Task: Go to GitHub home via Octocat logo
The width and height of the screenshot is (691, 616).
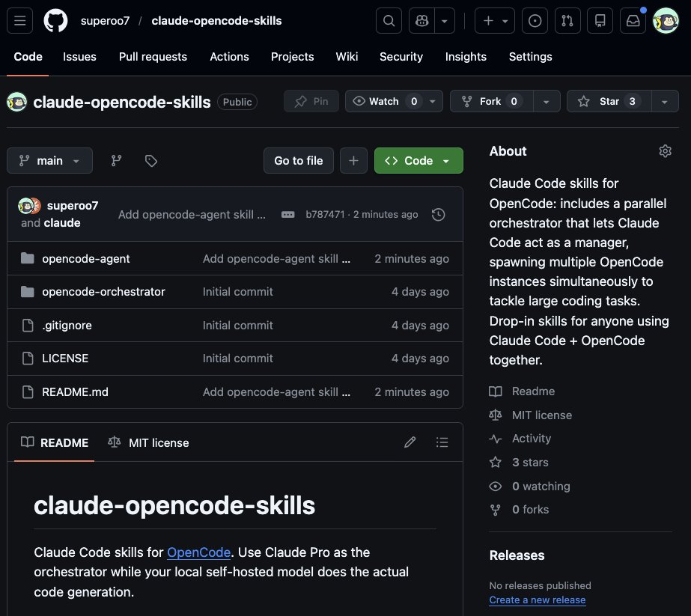Action: pos(55,21)
